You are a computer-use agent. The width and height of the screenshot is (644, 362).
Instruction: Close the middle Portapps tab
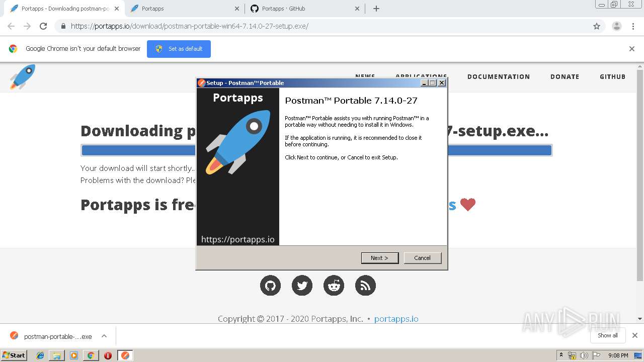click(x=237, y=9)
